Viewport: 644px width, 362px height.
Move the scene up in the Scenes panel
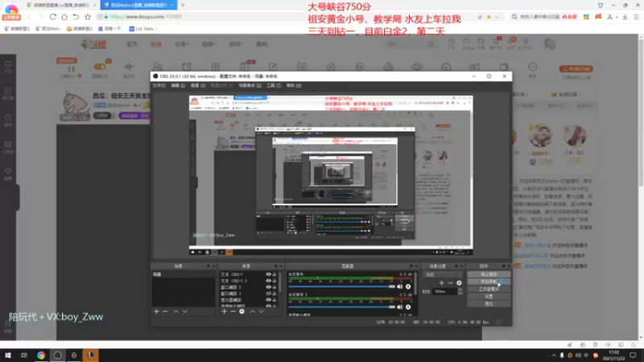[x=175, y=311]
